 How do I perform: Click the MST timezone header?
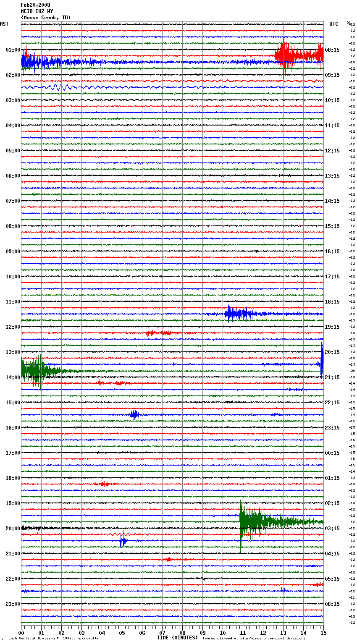pos(4,24)
